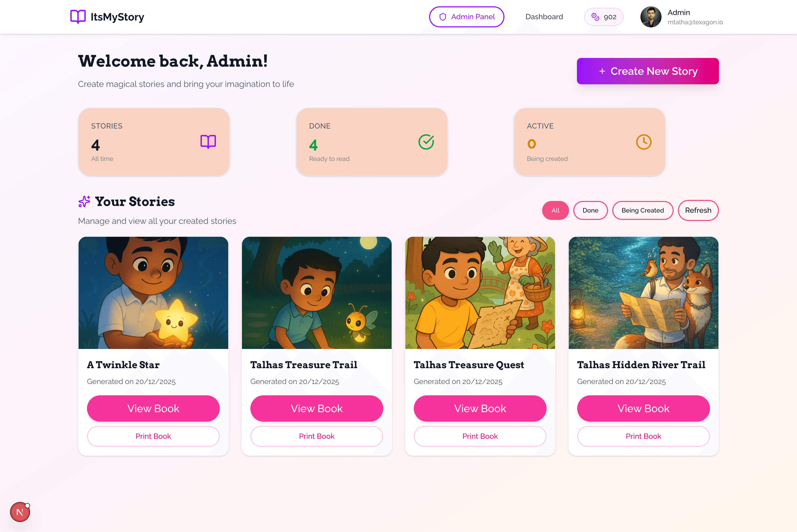Click Create New Story button
The image size is (797, 532).
click(648, 71)
